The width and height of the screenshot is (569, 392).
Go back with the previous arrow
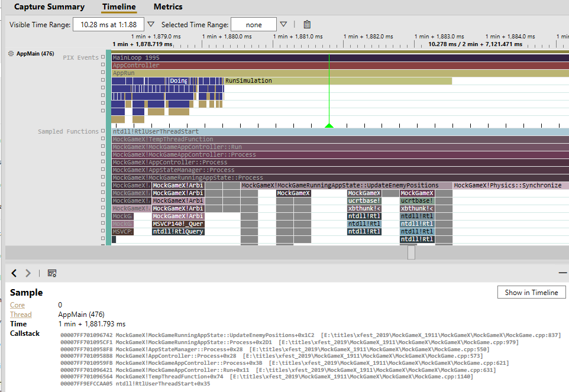coord(14,273)
